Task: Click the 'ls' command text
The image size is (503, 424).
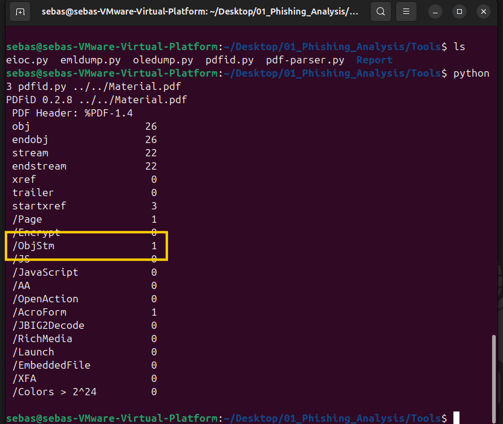Action: coord(459,47)
